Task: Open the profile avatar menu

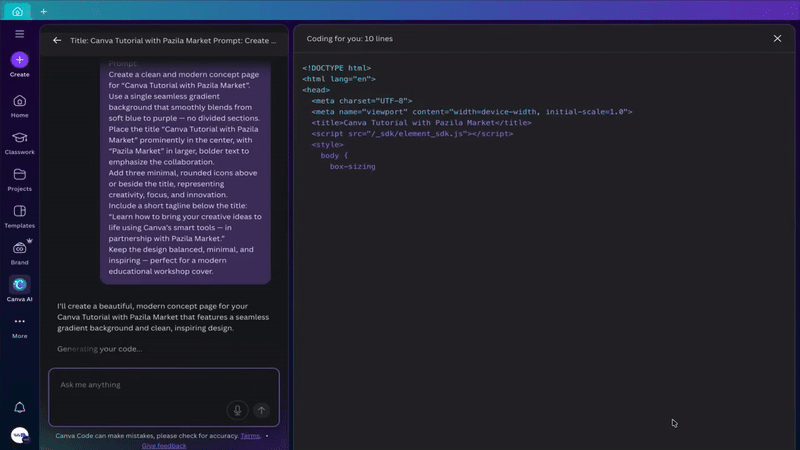Action: [19, 435]
